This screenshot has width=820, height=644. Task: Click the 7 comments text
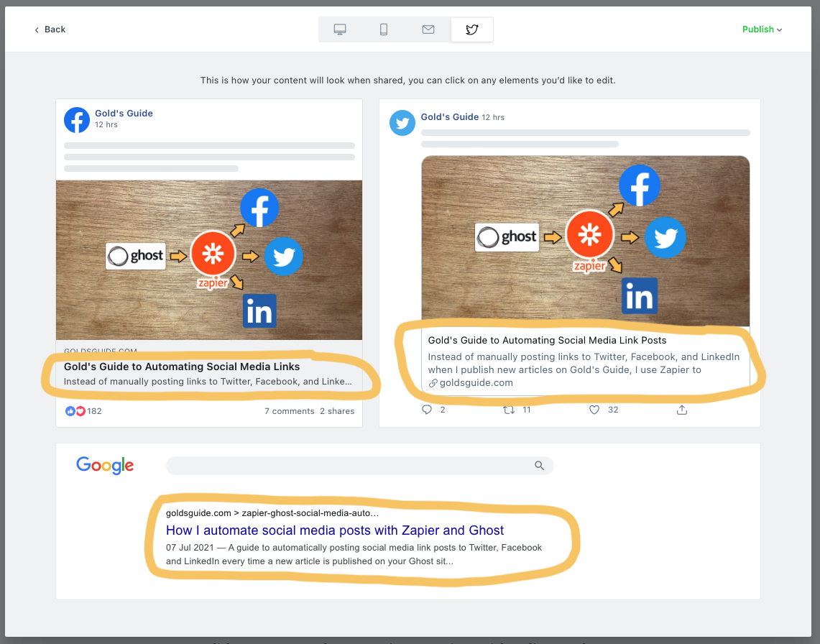click(289, 411)
